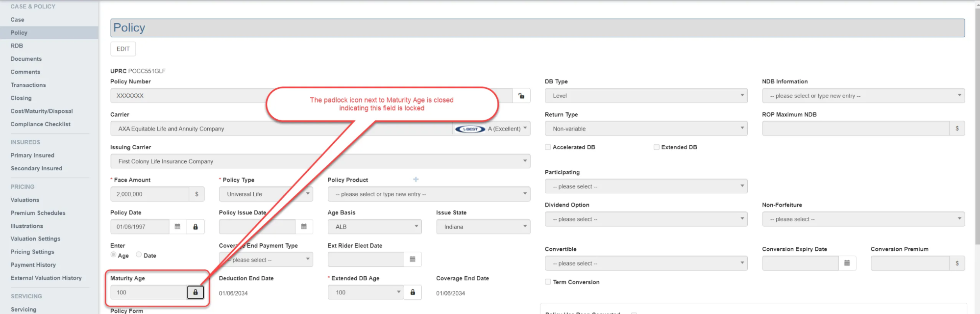Expand the Return Type dropdown

(646, 129)
